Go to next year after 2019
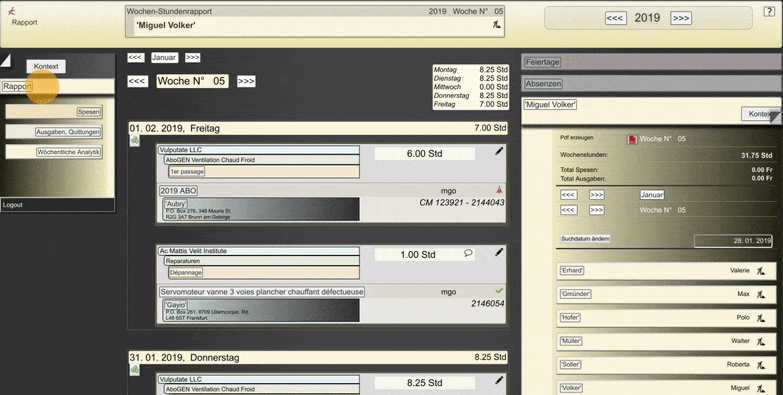783x395 pixels. point(681,18)
